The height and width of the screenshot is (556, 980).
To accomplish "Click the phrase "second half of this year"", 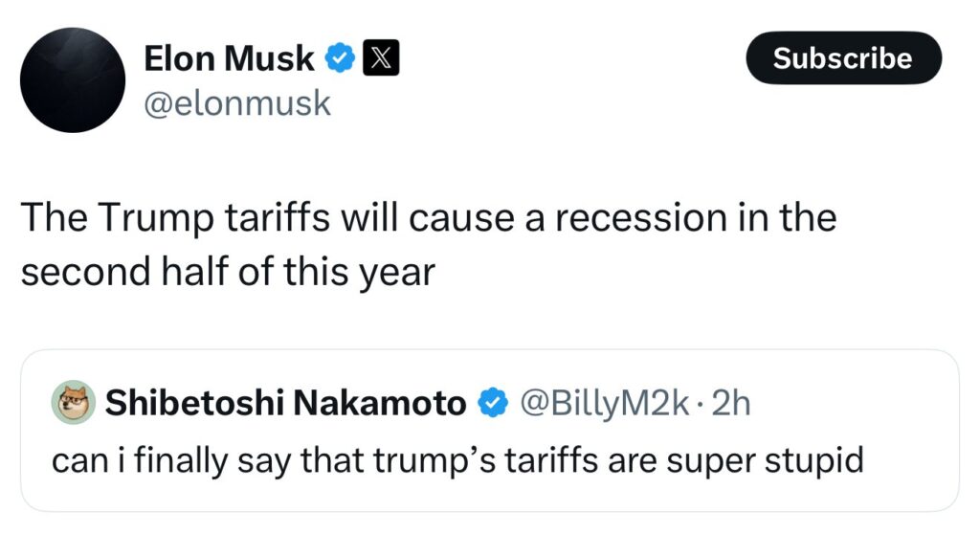I will coord(228,273).
